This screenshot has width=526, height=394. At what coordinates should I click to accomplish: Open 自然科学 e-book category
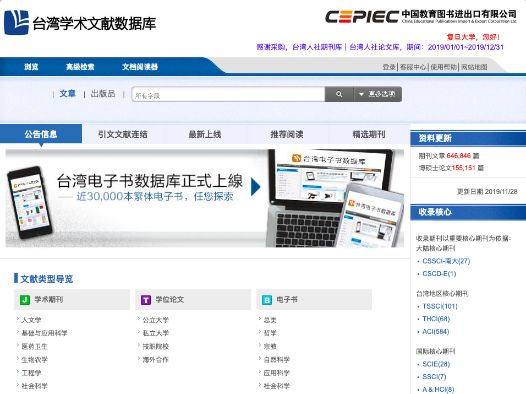[277, 359]
